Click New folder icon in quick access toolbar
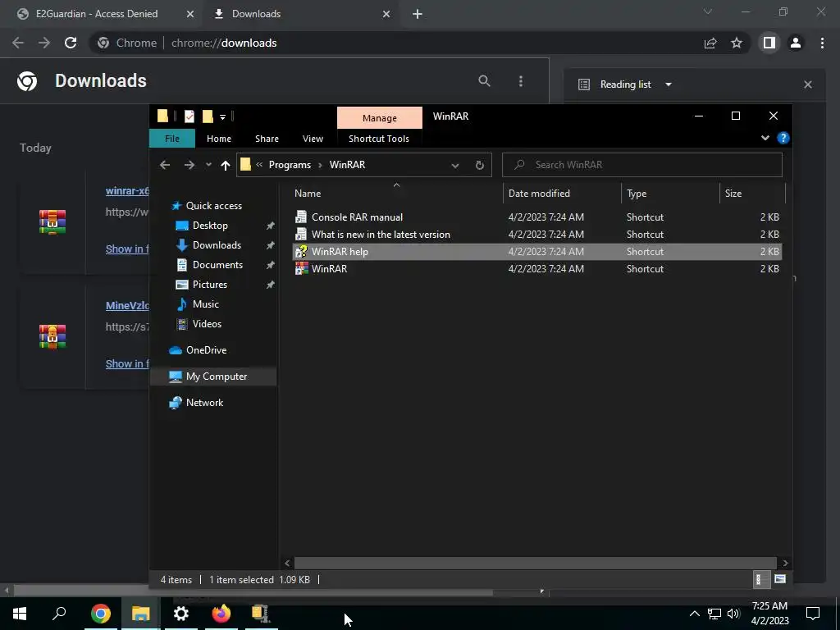Image resolution: width=840 pixels, height=630 pixels. pyautogui.click(x=208, y=116)
